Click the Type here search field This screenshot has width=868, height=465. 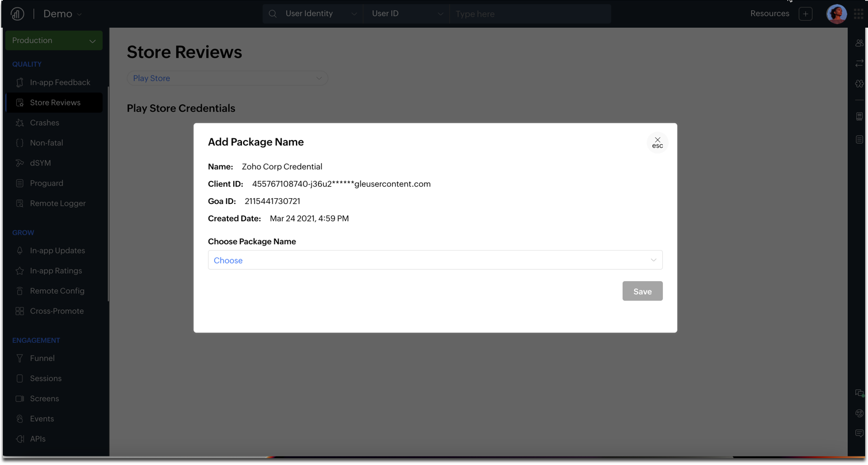click(530, 14)
